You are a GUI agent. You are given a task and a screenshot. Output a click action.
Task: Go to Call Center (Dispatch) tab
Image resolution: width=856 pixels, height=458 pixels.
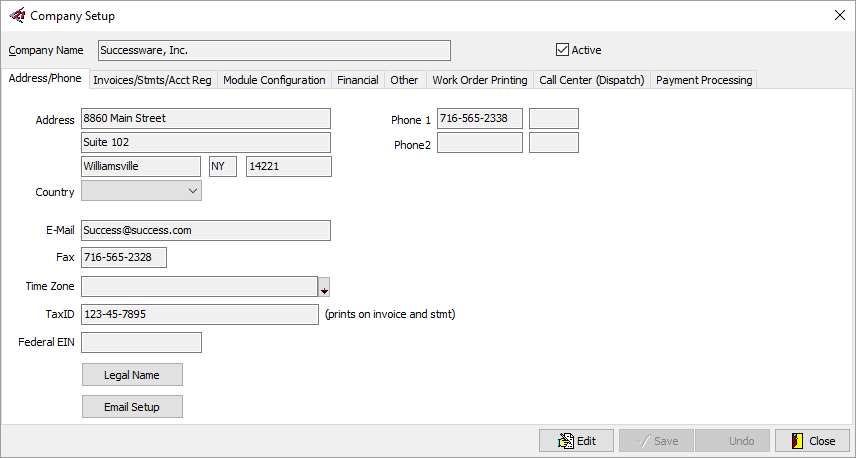tap(592, 80)
